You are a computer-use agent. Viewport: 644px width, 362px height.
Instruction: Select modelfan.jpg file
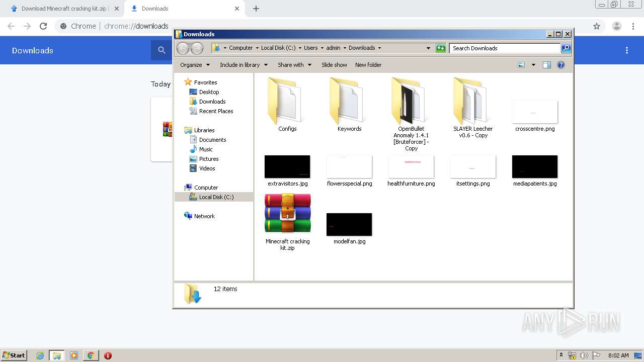349,229
